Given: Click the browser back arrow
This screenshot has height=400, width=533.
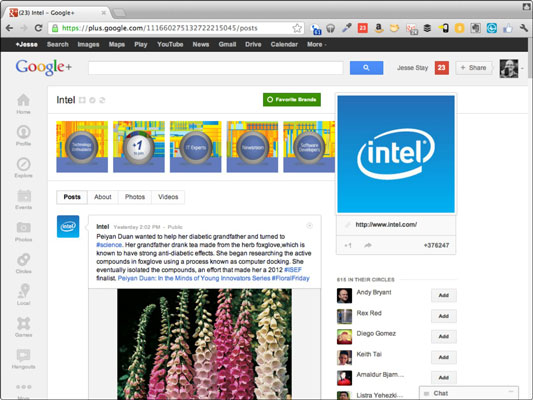Looking at the screenshot, I should pos(9,28).
